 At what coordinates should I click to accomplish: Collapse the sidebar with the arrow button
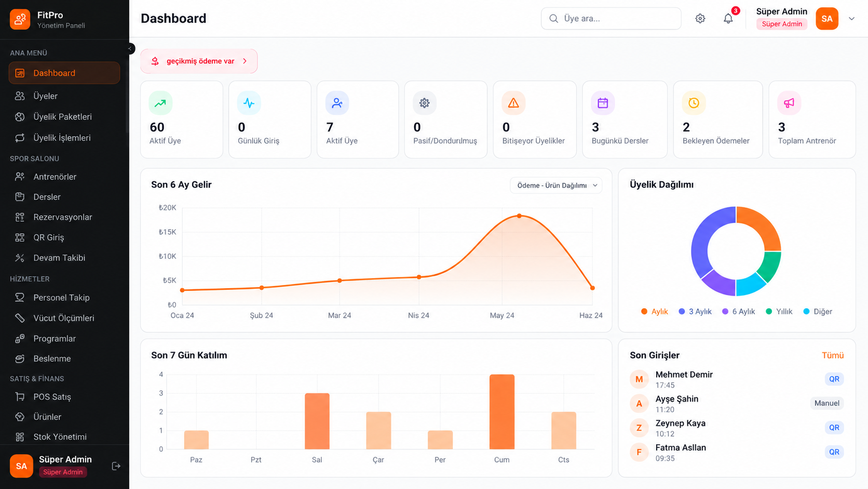130,49
